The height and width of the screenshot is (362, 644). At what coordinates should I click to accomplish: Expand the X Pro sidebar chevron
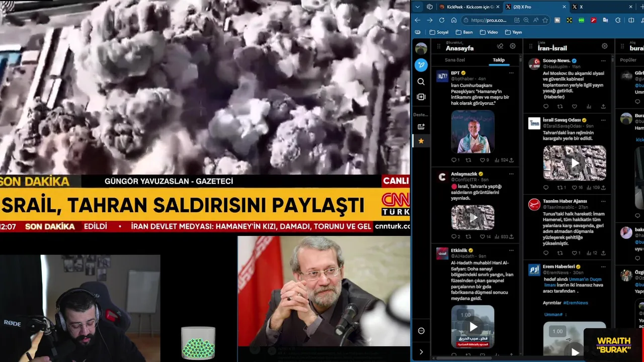[x=421, y=352]
